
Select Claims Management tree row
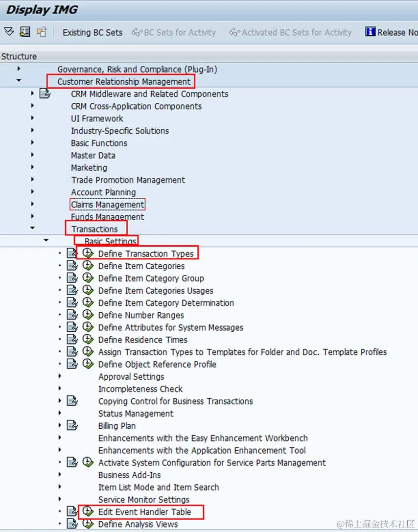click(108, 205)
